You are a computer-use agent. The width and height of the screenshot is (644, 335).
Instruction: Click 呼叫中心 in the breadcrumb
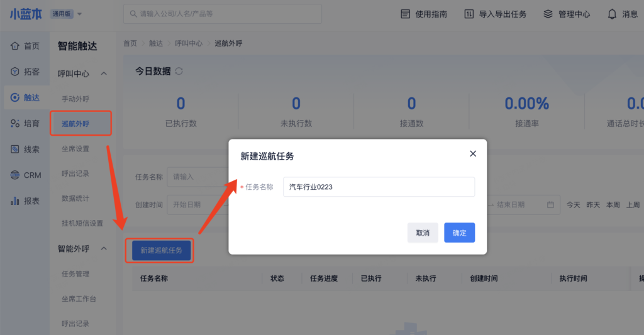tap(189, 43)
